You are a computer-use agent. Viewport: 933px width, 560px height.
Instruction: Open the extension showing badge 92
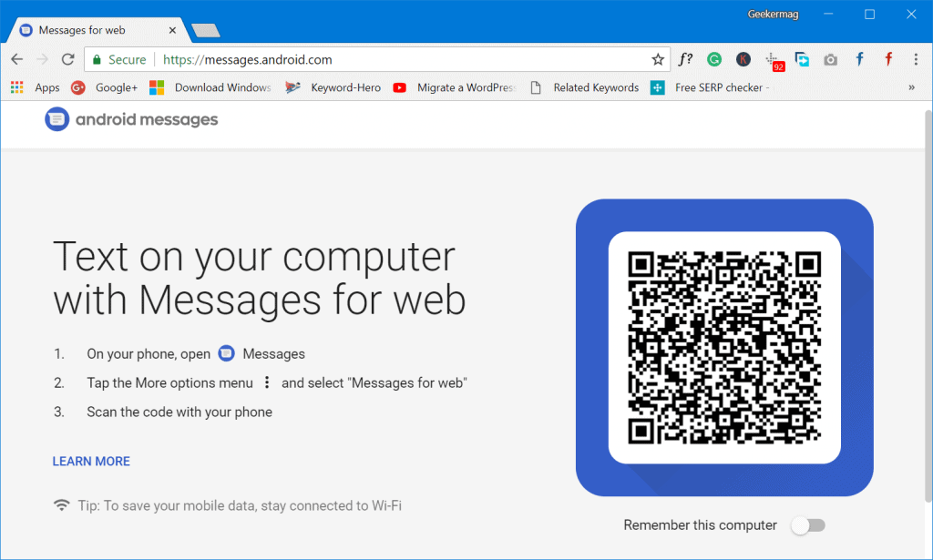(774, 61)
